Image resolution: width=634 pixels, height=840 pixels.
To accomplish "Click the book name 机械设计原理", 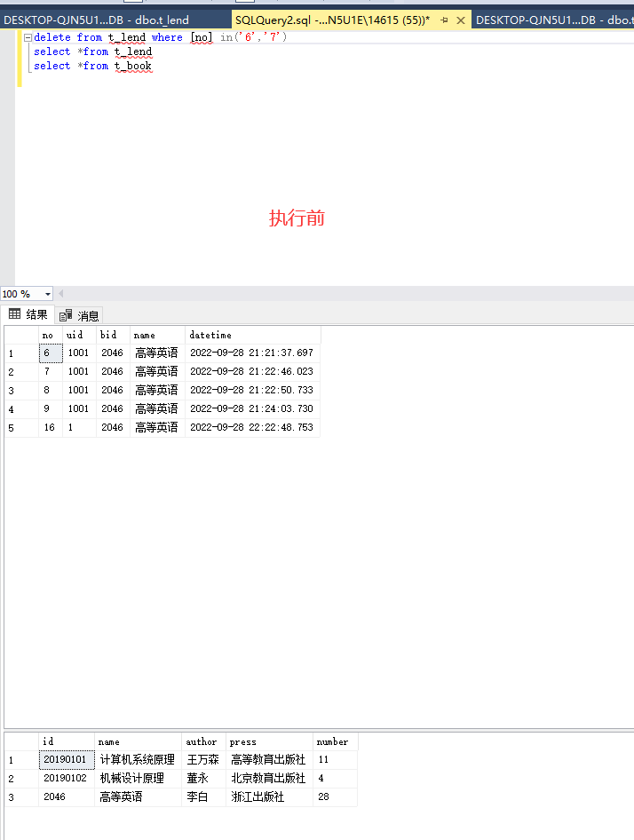I will (138, 779).
